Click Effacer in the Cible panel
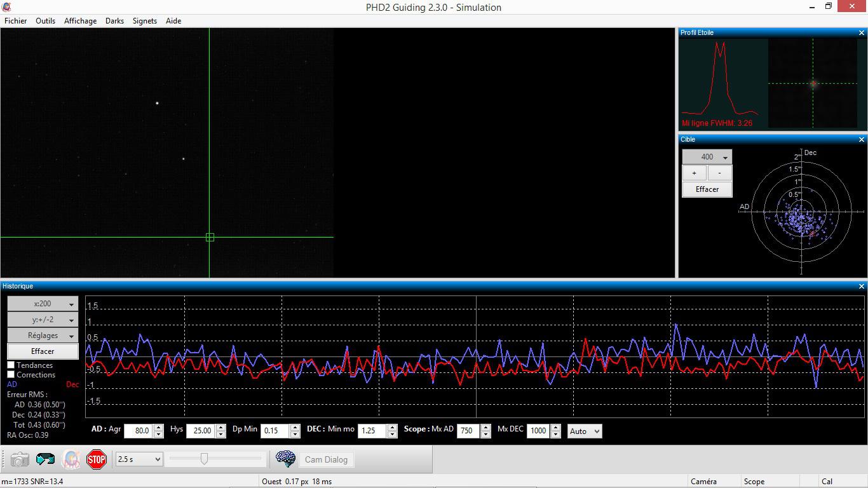 pos(707,189)
